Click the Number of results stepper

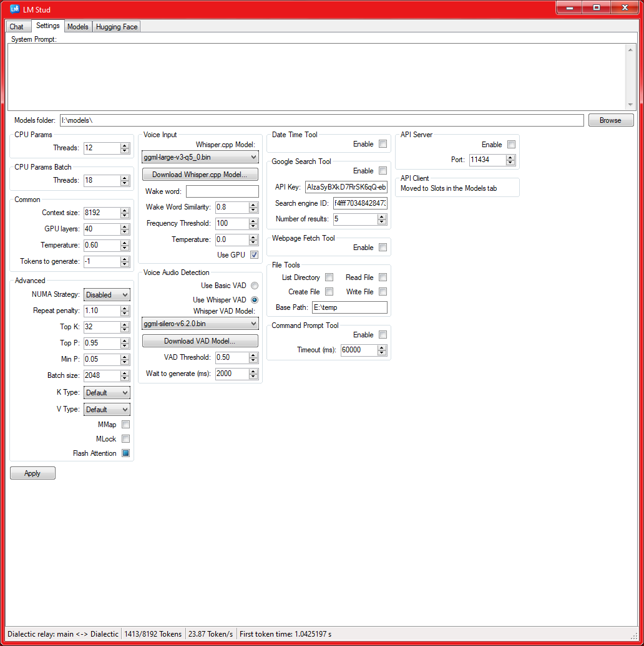coord(382,219)
